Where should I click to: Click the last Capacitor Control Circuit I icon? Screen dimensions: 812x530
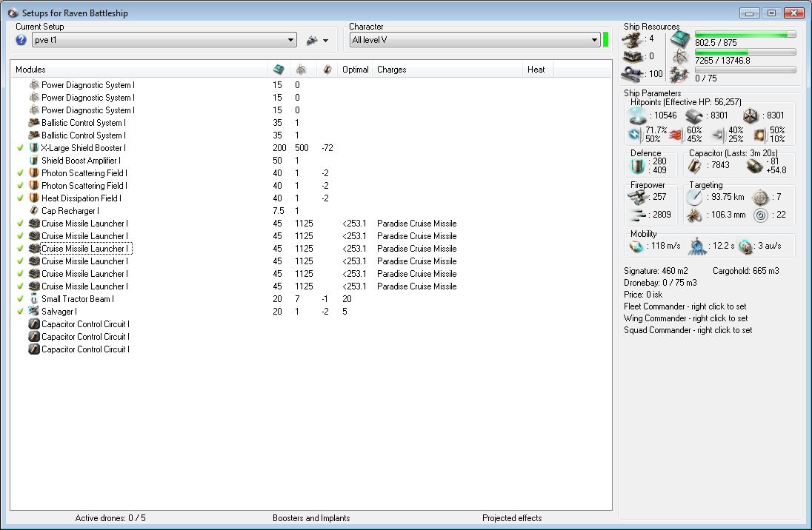point(33,349)
